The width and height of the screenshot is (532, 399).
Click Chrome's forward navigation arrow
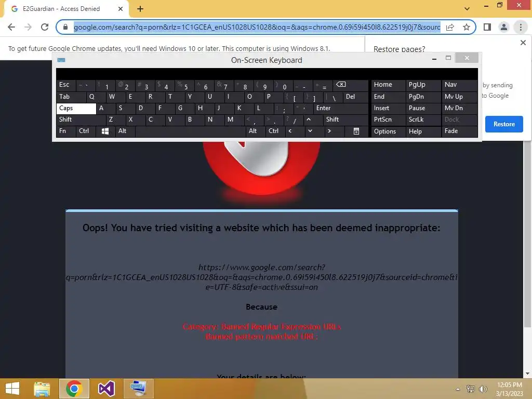[x=28, y=27]
